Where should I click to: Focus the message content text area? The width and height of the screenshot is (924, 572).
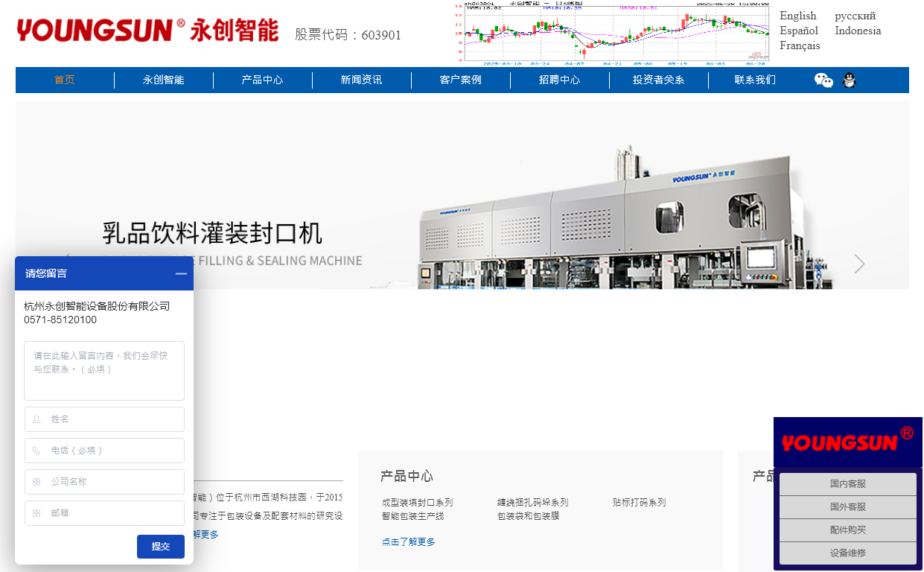point(104,371)
